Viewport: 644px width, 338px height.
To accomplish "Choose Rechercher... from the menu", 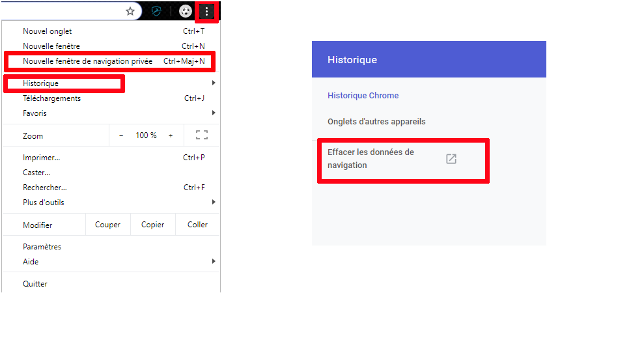I will 111,188.
